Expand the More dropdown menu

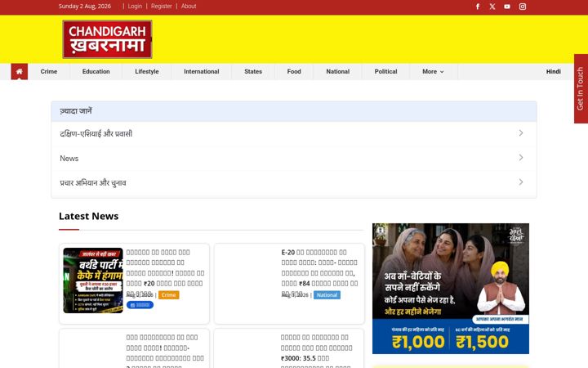(x=433, y=71)
